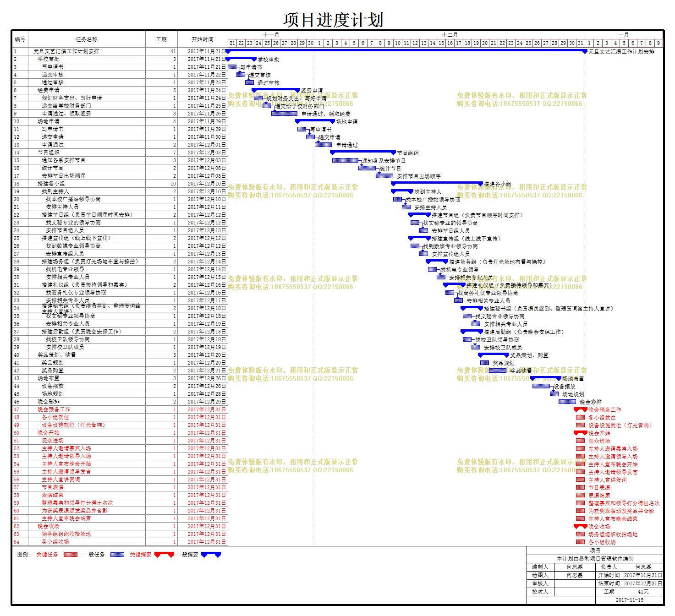Click the Gantt summary bar for 奖品策划、购置
675x616 pixels.
[494, 355]
